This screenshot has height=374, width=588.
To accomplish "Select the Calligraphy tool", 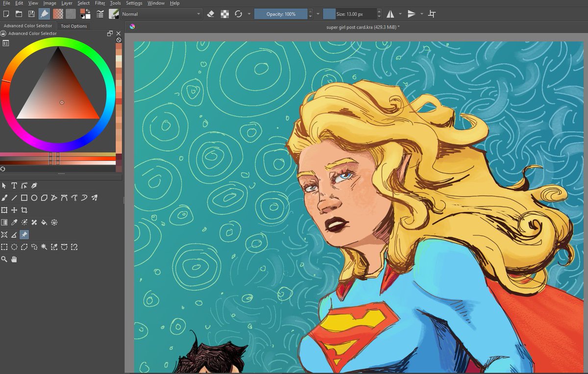I will 34,186.
